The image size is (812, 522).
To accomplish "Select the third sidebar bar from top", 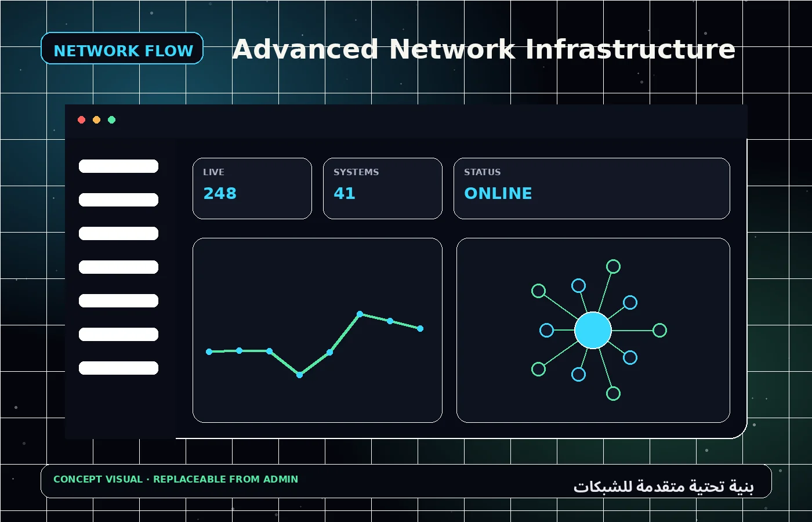I will [118, 234].
